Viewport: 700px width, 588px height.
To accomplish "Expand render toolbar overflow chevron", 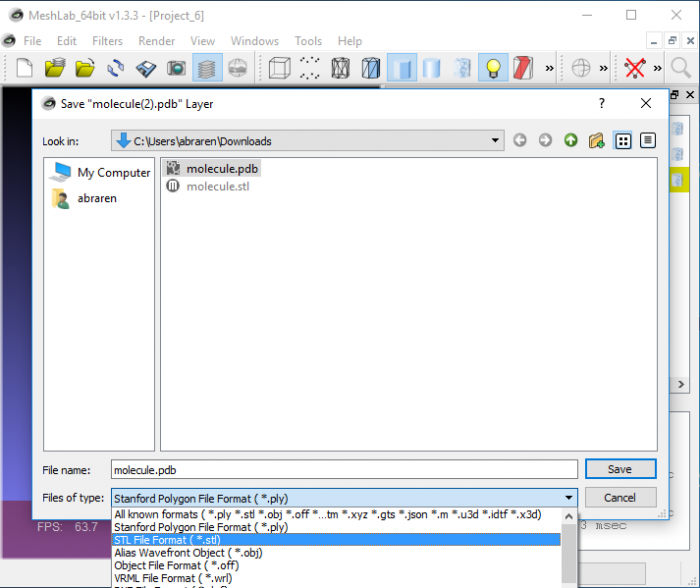I will [549, 68].
